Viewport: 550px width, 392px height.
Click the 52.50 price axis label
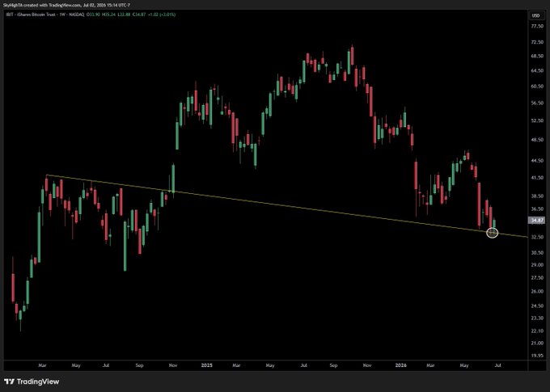pos(537,120)
